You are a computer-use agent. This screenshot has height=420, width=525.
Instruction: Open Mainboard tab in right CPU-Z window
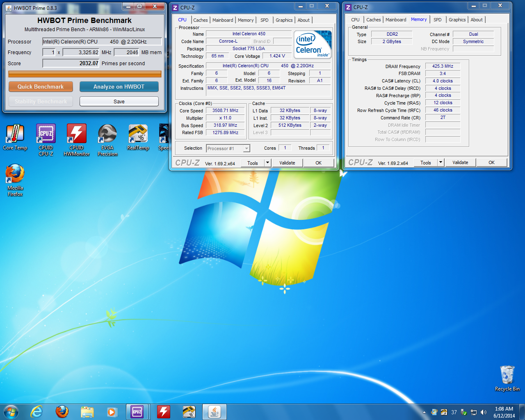coord(396,20)
